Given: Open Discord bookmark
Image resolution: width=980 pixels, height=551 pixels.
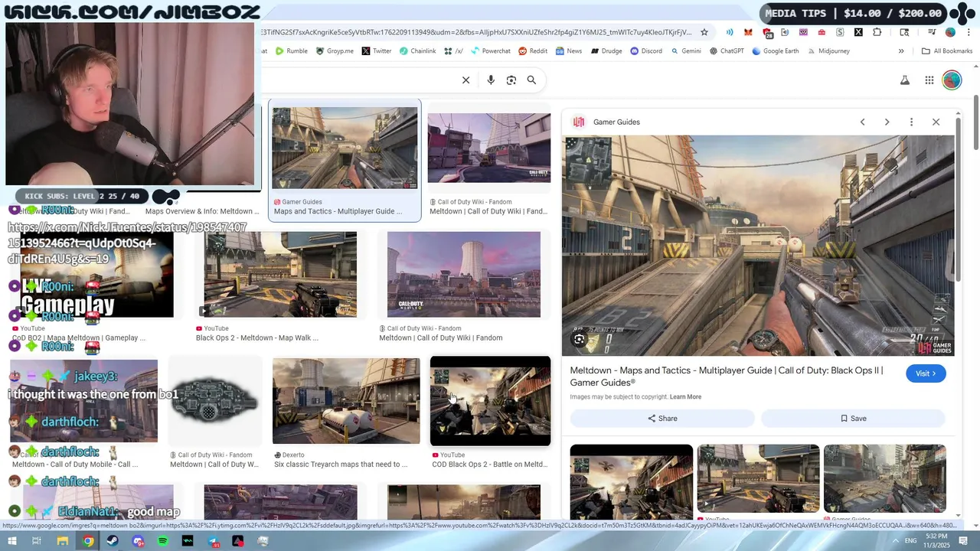Looking at the screenshot, I should click(x=646, y=51).
